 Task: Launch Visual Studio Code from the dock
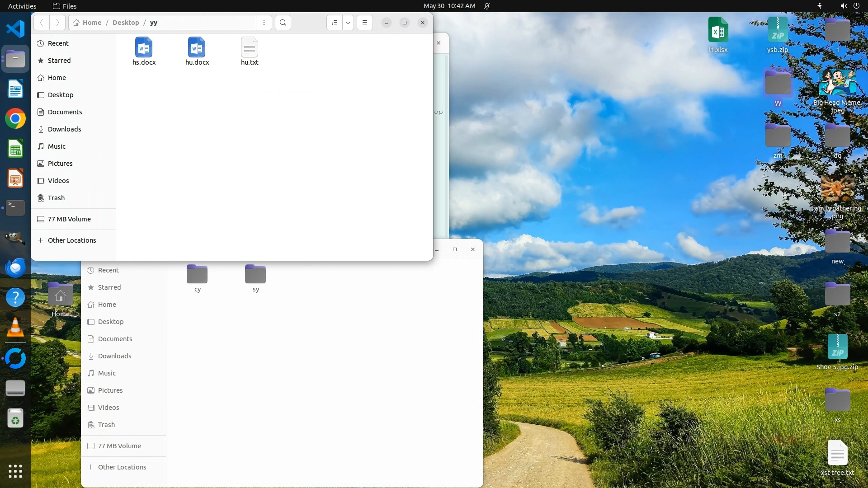point(15,29)
